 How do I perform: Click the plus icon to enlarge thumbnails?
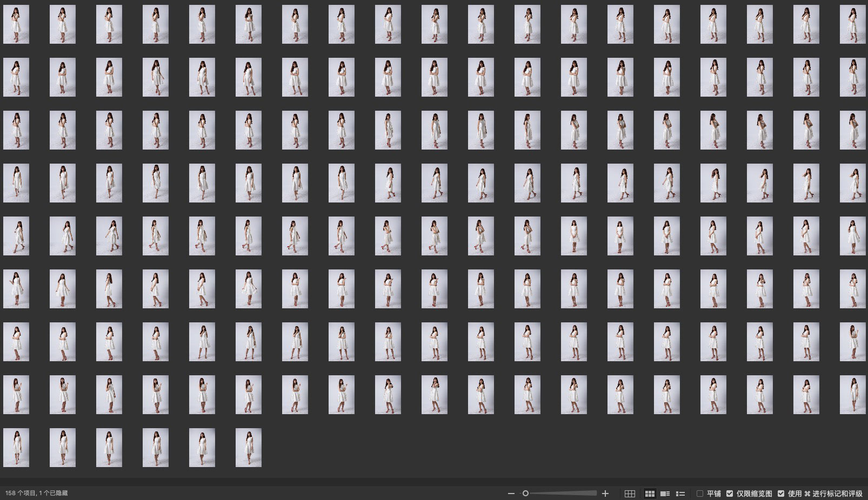[605, 494]
